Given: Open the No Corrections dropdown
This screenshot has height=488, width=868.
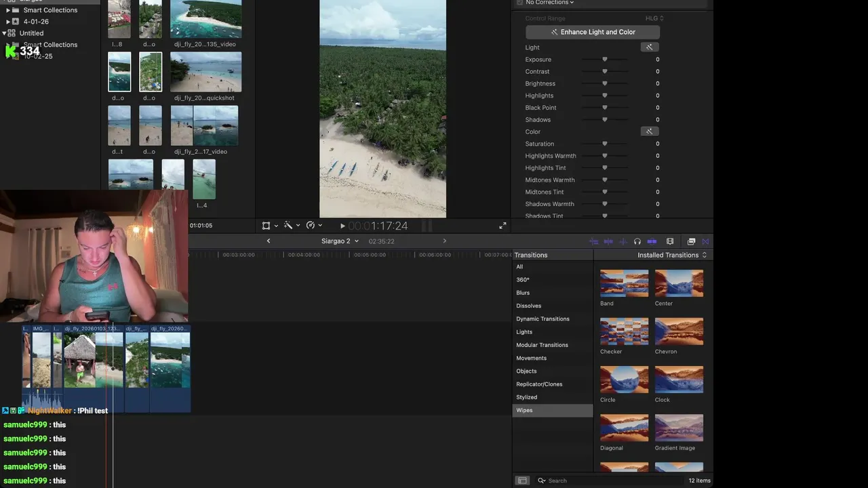Looking at the screenshot, I should point(549,3).
